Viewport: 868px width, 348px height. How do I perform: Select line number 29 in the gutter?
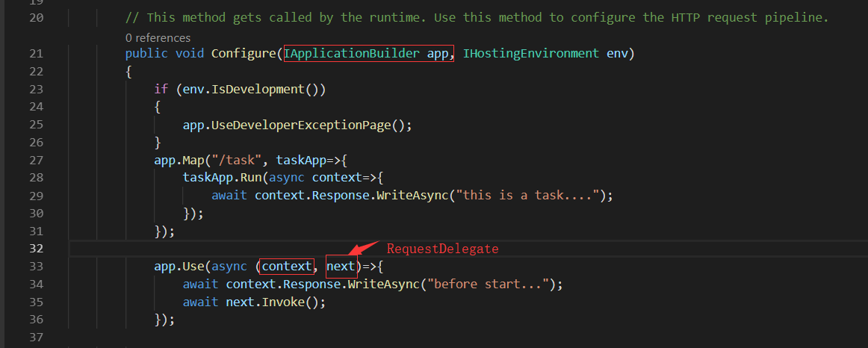pyautogui.click(x=36, y=196)
